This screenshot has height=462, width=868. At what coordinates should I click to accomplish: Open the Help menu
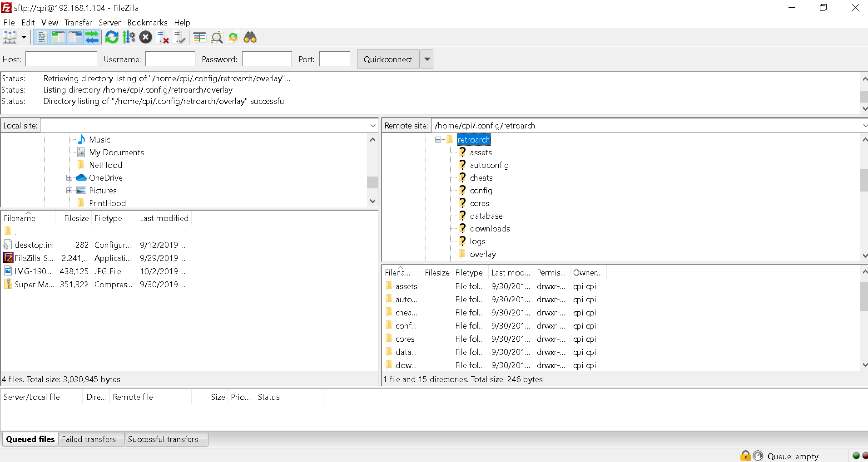click(x=182, y=22)
